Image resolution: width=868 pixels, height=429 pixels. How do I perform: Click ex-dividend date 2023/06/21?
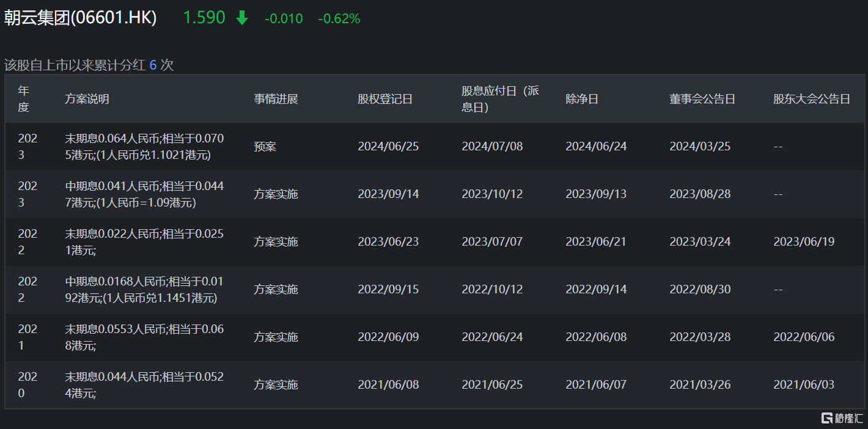tap(596, 242)
